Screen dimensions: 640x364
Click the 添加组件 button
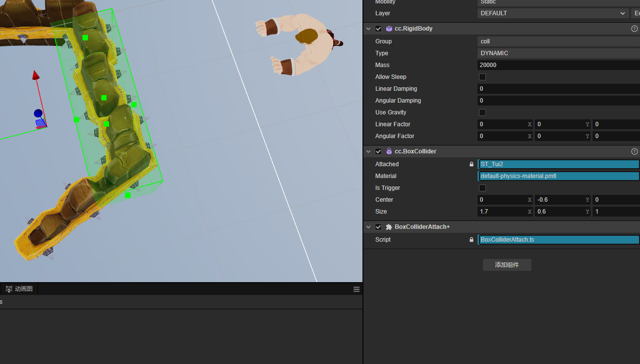(507, 265)
